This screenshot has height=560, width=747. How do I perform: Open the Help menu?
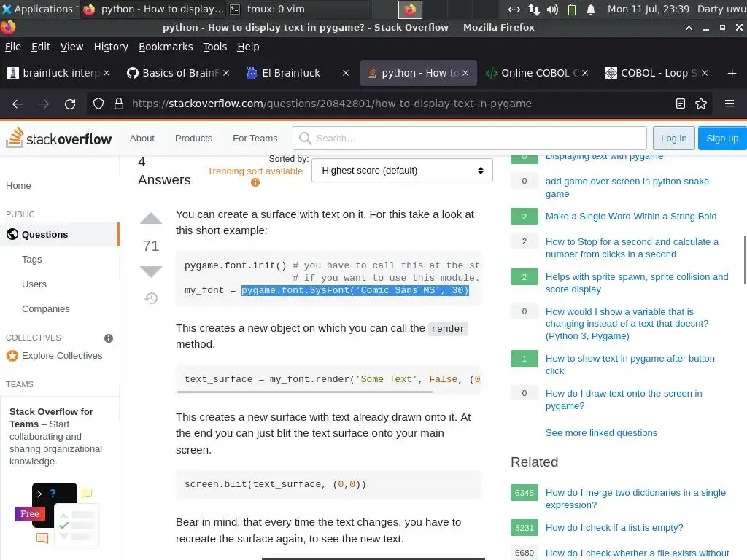[x=248, y=47]
